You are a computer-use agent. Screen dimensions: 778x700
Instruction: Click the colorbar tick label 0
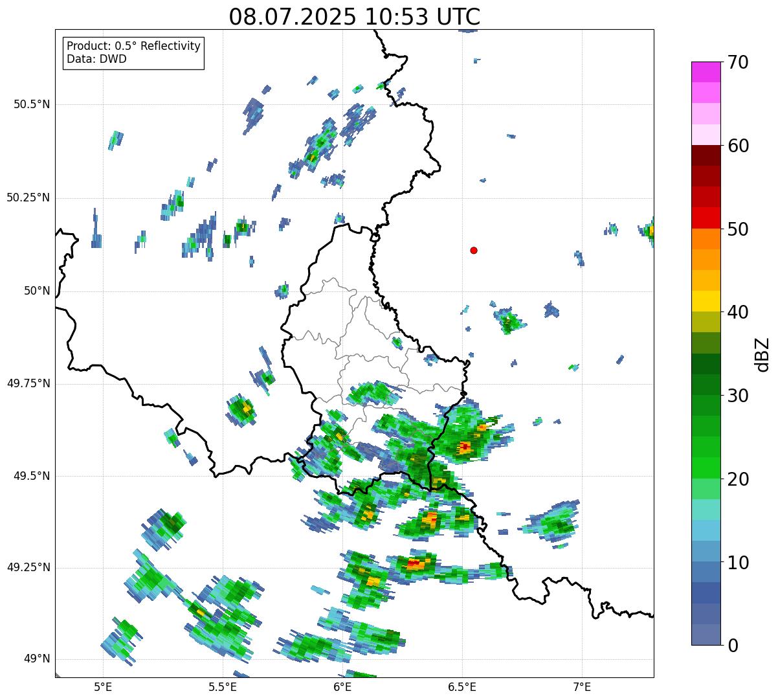(x=733, y=646)
